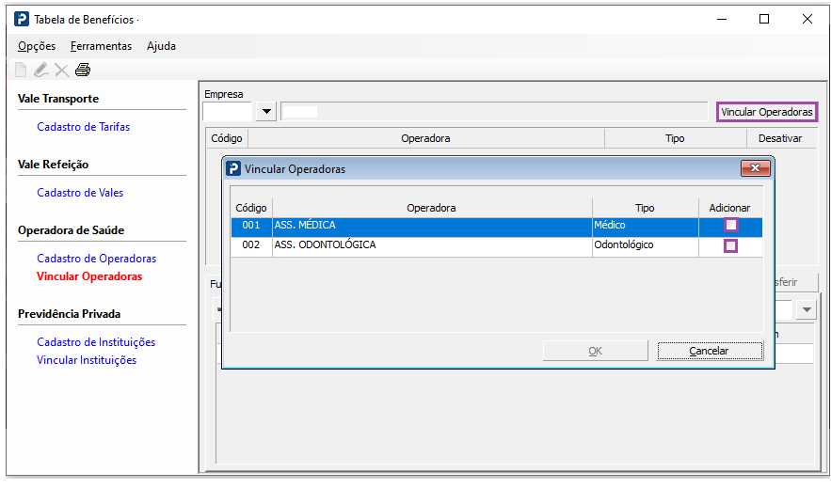The height and width of the screenshot is (504, 831).
Task: Check Adicionar box for ASS. MÉDICA
Action: (x=731, y=225)
